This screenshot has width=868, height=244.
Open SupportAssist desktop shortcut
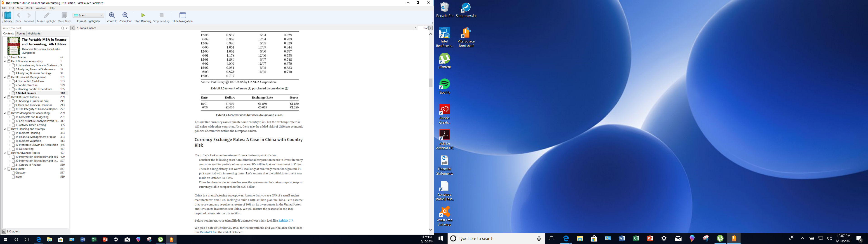(x=466, y=10)
